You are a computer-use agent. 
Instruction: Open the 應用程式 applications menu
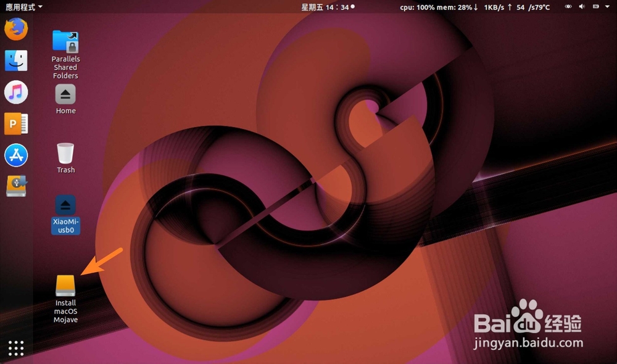[24, 7]
